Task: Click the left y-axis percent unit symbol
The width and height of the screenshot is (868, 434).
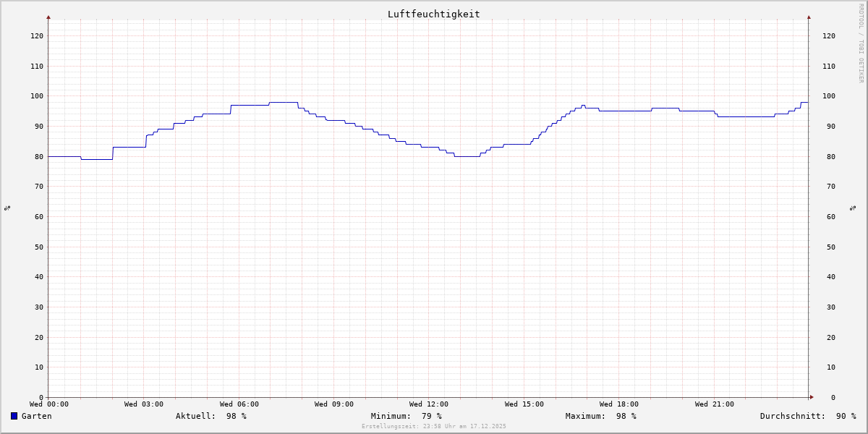Action: tap(7, 208)
